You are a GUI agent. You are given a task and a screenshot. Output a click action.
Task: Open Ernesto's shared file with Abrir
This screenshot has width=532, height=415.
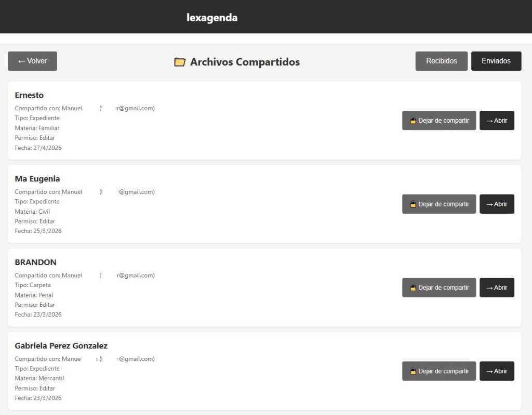tap(497, 121)
